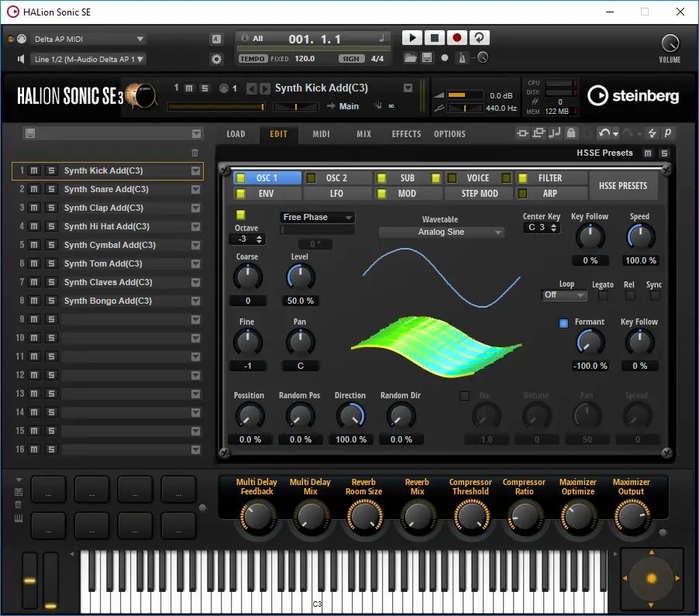Open the Delta AP MIDI input dropdown

click(89, 40)
